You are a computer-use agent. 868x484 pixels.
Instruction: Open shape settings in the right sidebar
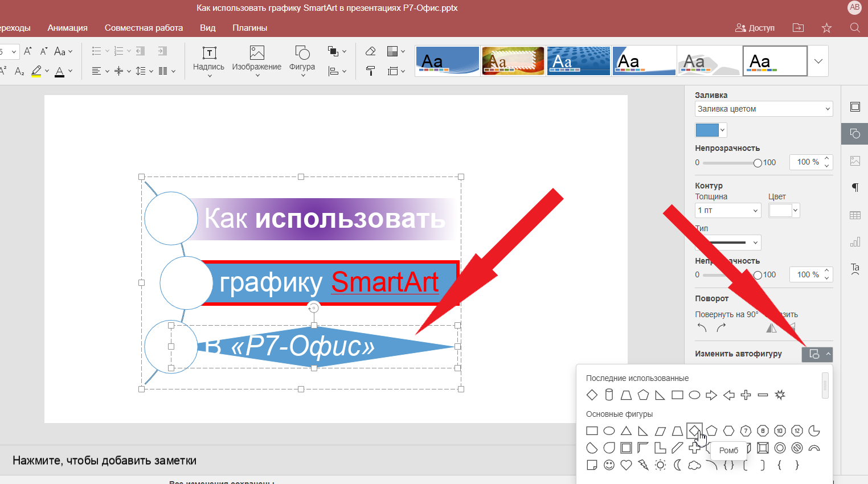(855, 133)
